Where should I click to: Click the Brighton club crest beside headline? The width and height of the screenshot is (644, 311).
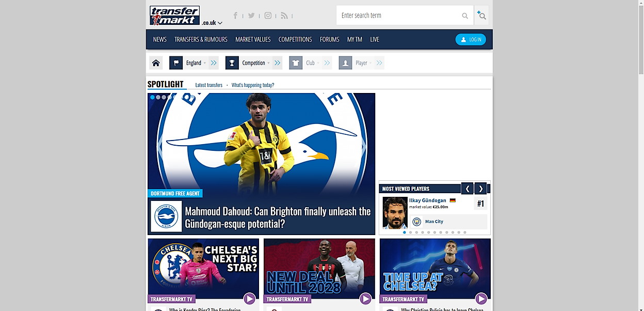click(166, 216)
